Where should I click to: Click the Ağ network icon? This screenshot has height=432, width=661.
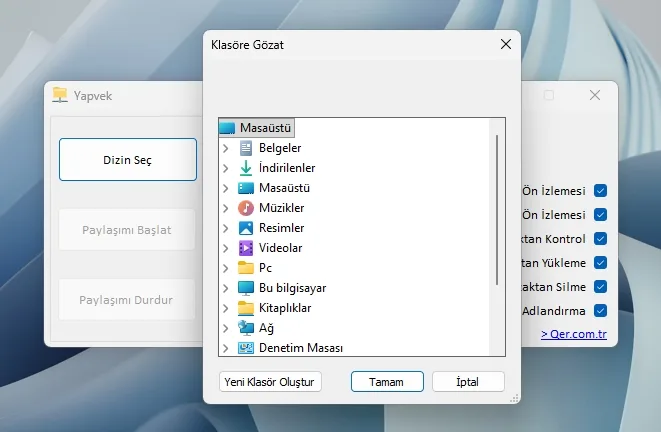coord(246,328)
